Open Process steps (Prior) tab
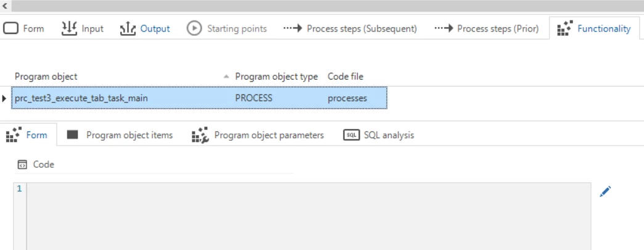This screenshot has width=644, height=250. click(x=487, y=28)
